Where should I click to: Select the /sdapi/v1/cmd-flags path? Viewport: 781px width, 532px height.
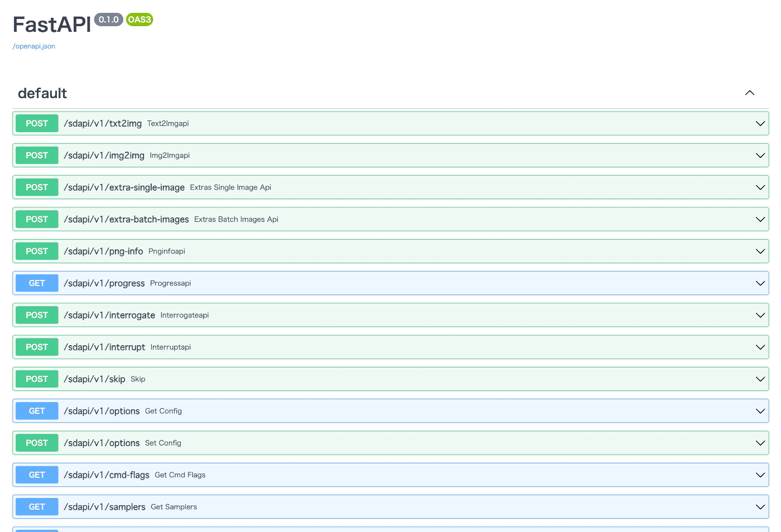point(107,475)
